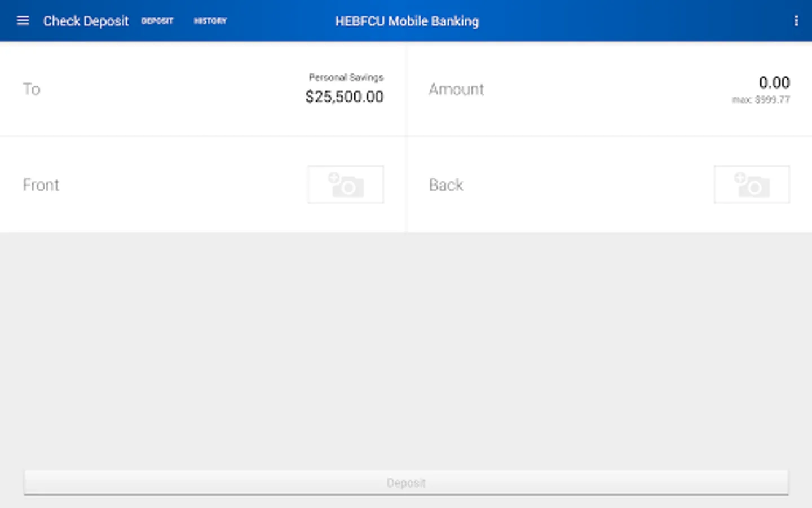812x508 pixels.
Task: Click the max $999.77 limit text
Action: point(761,100)
